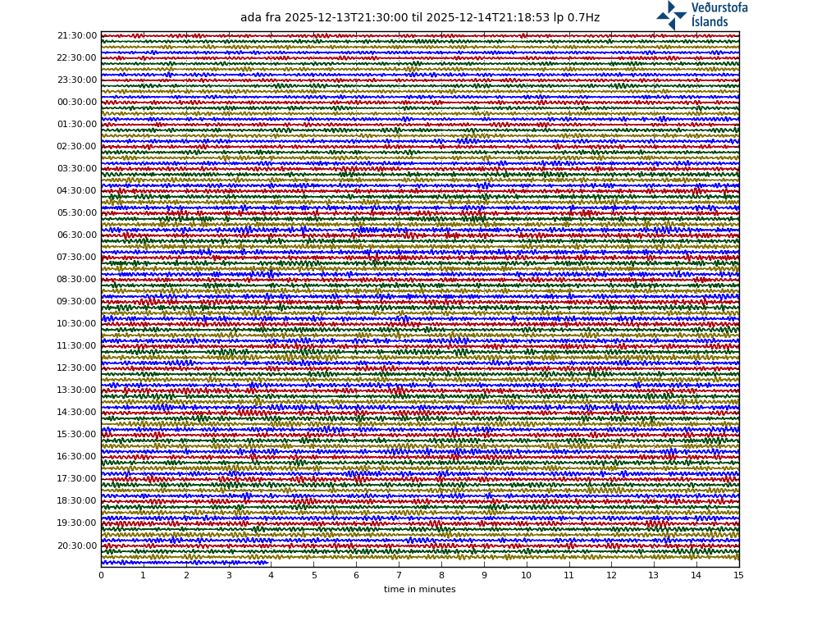Click the 13:30:00 time label
The height and width of the screenshot is (630, 840).
(77, 390)
